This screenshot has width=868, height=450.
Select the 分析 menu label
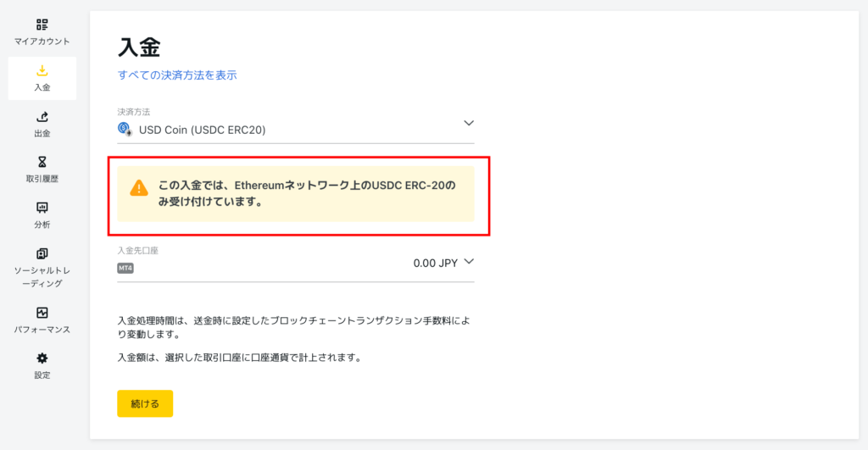click(x=42, y=225)
